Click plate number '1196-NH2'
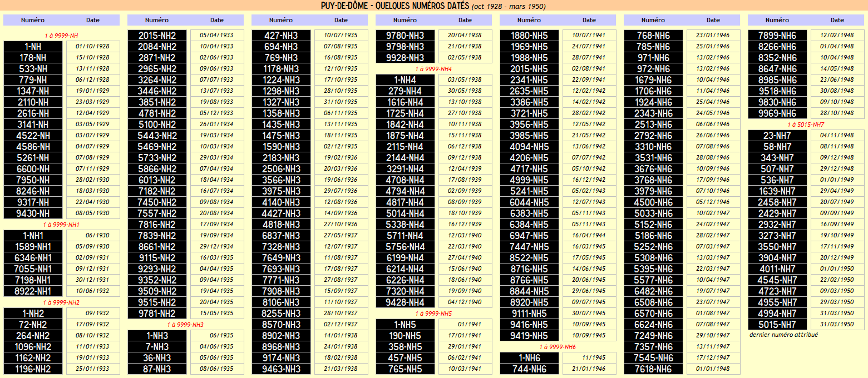Screen dimensions: 868x378 pos(33,369)
